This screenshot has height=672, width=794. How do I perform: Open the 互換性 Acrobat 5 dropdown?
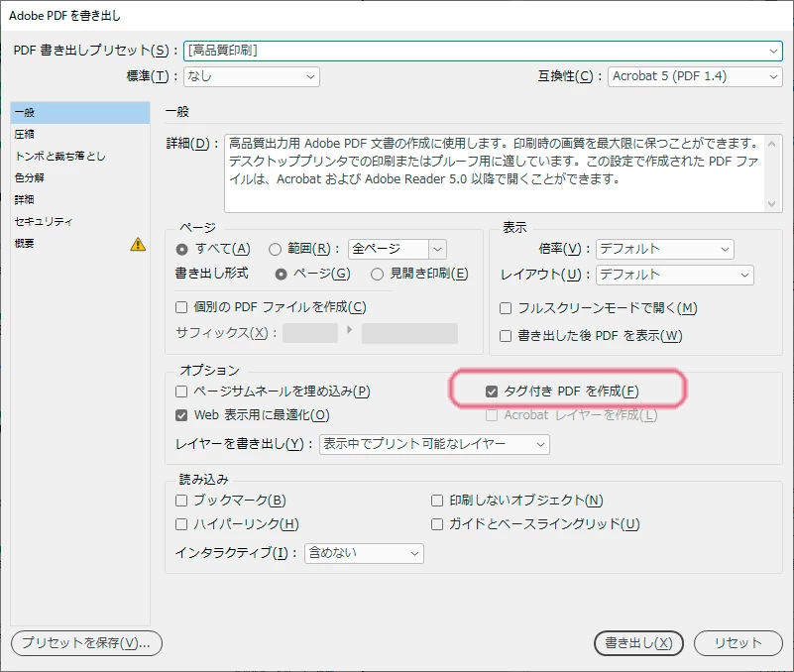point(695,76)
